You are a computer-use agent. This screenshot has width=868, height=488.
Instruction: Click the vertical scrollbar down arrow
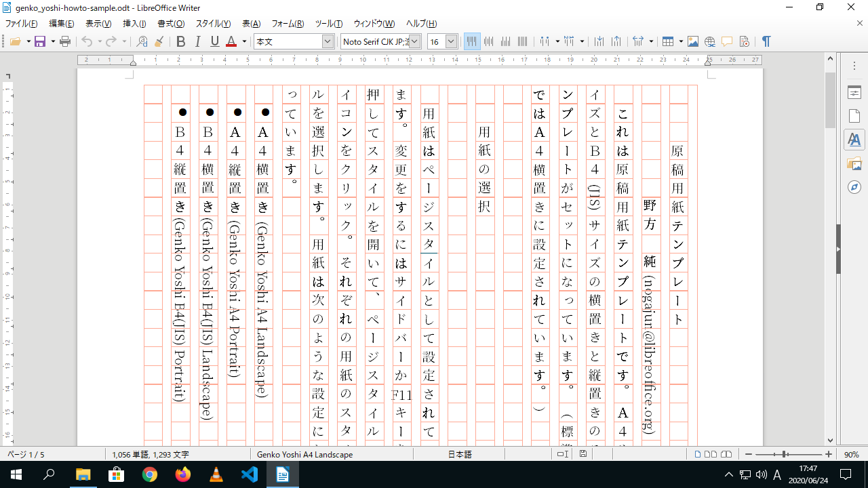(x=831, y=440)
